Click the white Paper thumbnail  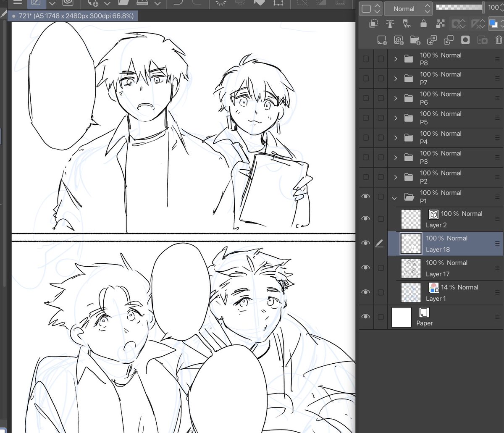(401, 317)
